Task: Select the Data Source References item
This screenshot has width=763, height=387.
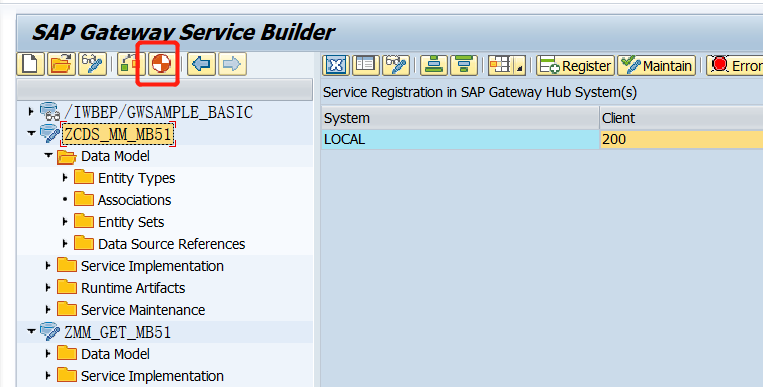Action: [x=171, y=244]
